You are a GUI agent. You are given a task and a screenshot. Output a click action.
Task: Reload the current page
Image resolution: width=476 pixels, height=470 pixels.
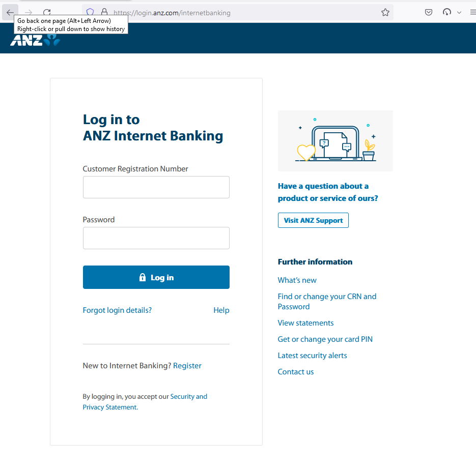tap(46, 12)
